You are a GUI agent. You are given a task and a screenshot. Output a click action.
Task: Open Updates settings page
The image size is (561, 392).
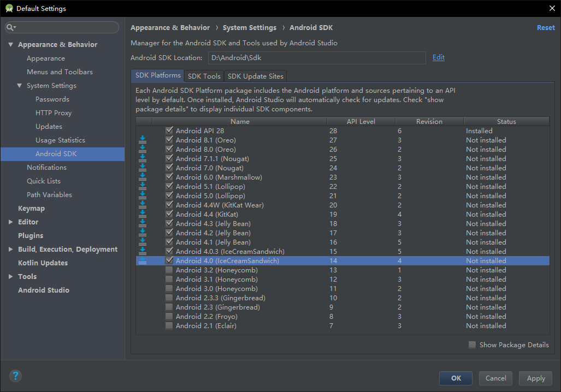(49, 127)
